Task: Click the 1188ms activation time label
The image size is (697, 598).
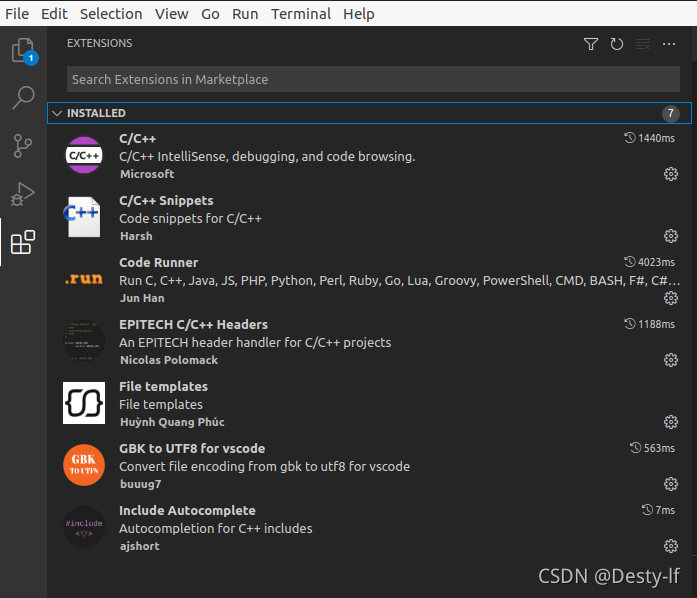Action: pos(649,324)
